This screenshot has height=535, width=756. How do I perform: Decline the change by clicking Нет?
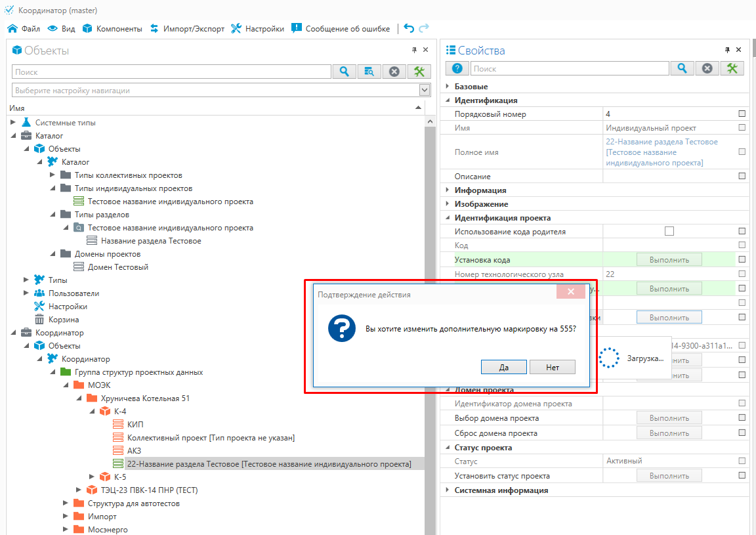point(552,367)
